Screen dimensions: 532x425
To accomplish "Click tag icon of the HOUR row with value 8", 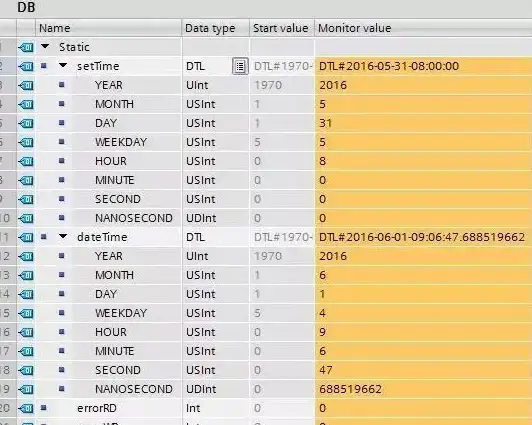I will click(x=26, y=161).
